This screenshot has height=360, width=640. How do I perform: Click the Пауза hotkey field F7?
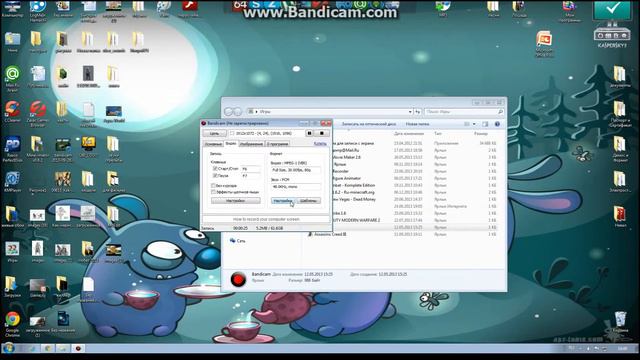[250, 176]
